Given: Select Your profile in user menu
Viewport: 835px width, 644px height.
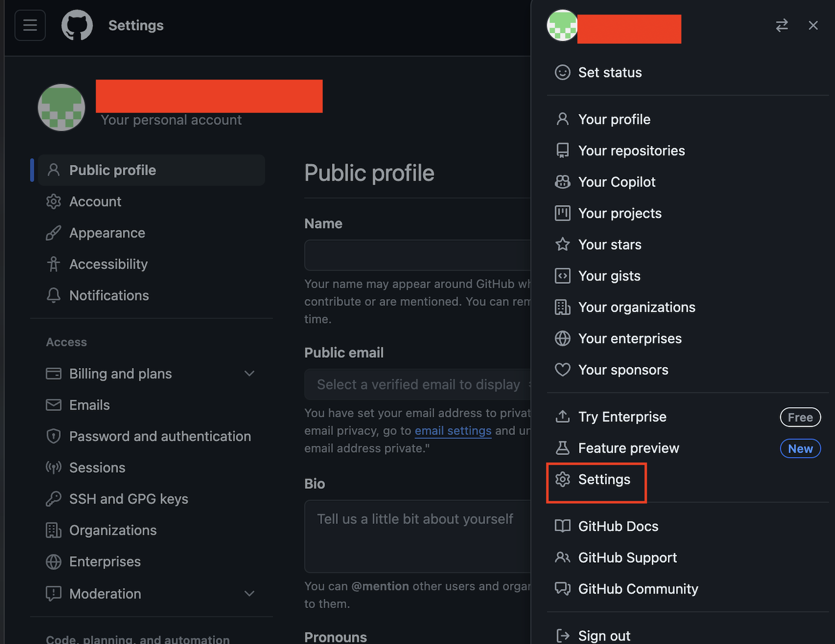Looking at the screenshot, I should (x=687, y=119).
